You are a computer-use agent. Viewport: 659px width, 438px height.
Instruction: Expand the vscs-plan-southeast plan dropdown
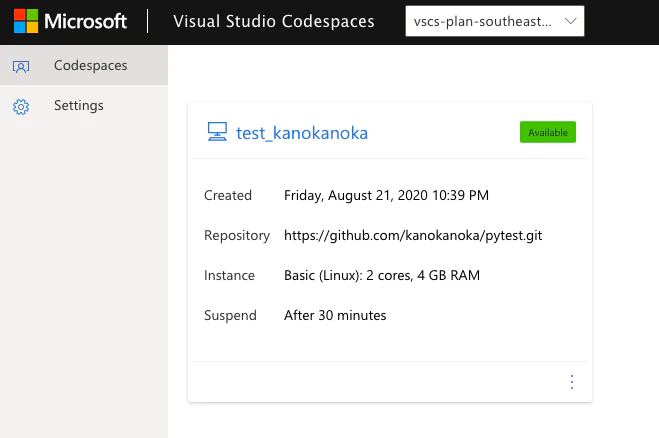tap(495, 21)
